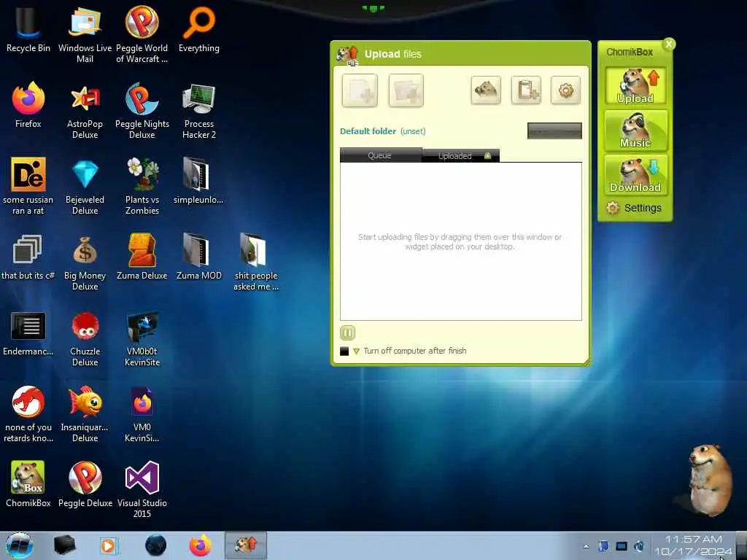This screenshot has width=747, height=560.
Task: Select the Process Hacker 2 desktop icon
Action: (199, 111)
